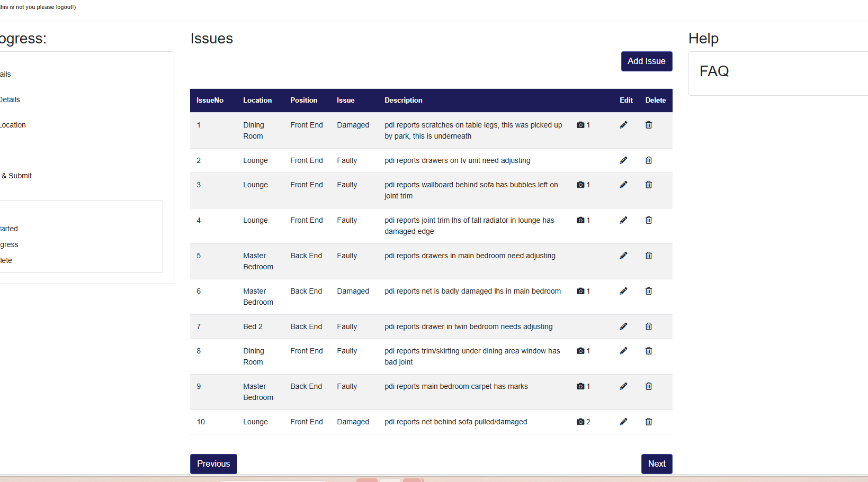Click the Add Issue button
The height and width of the screenshot is (482, 868).
point(646,61)
